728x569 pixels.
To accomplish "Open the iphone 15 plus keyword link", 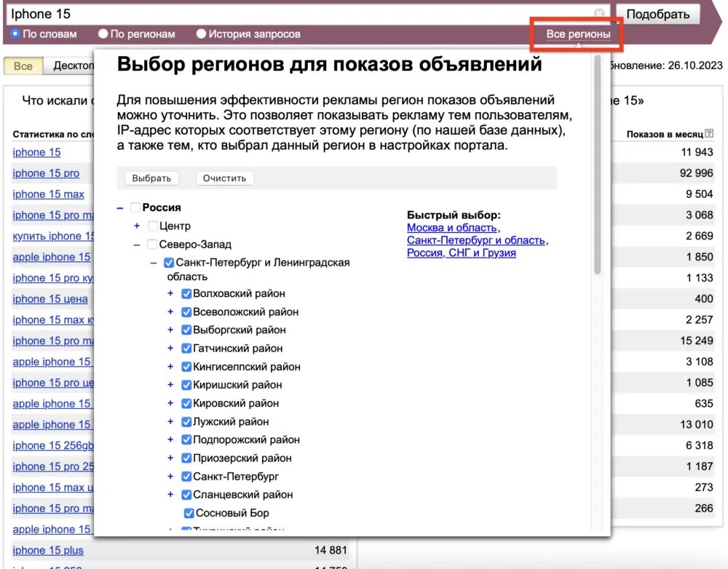I will pyautogui.click(x=48, y=550).
